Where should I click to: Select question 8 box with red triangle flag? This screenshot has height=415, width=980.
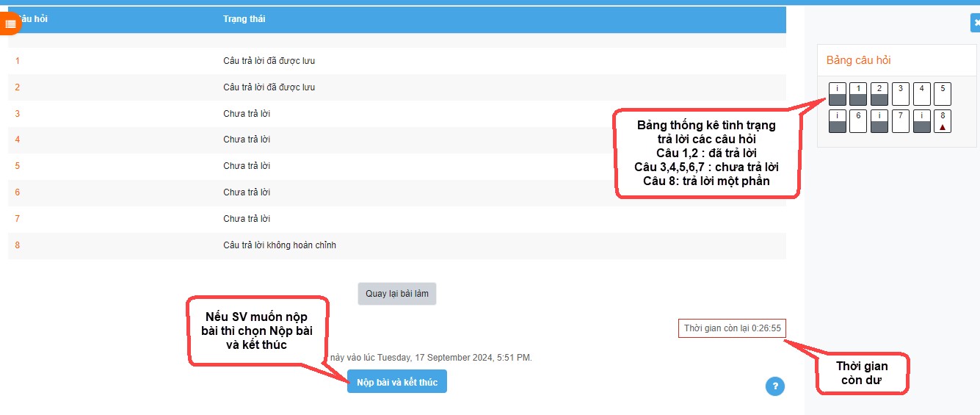943,121
